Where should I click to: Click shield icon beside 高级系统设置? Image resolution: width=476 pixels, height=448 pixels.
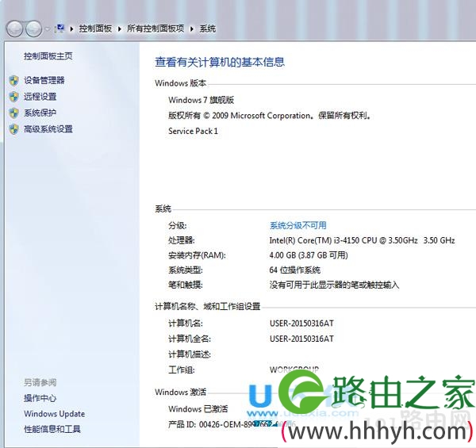tap(13, 129)
